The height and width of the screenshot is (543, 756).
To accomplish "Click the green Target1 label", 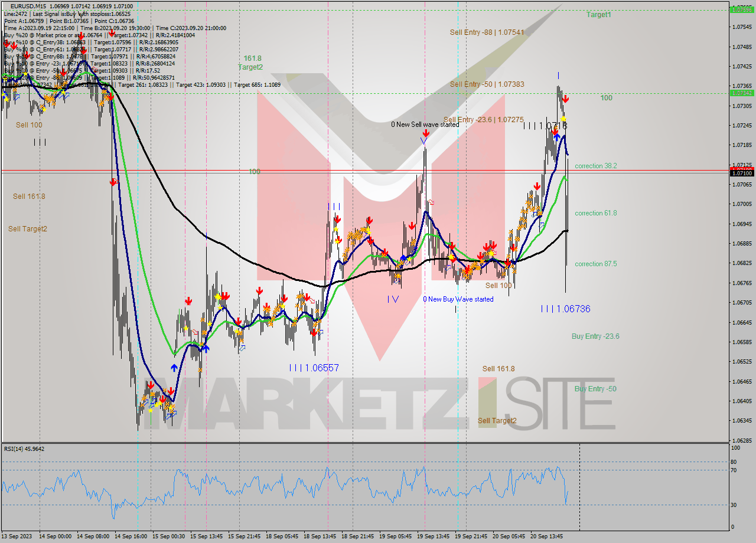I will [x=599, y=15].
